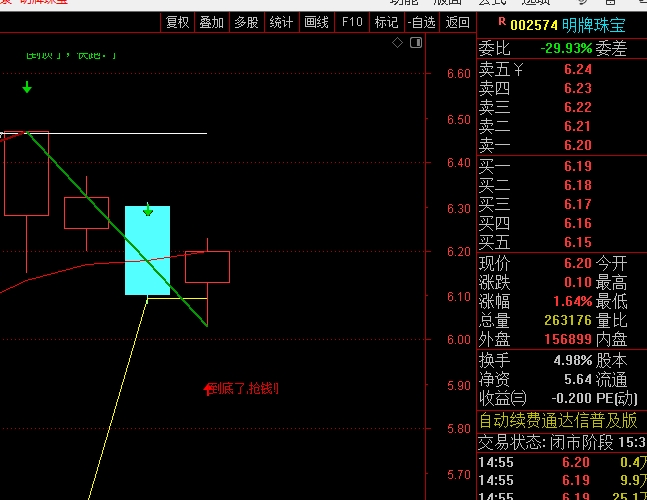Viewport: 647px width, 500px height.
Task: Click the 现价 value 6.20
Action: (x=578, y=263)
